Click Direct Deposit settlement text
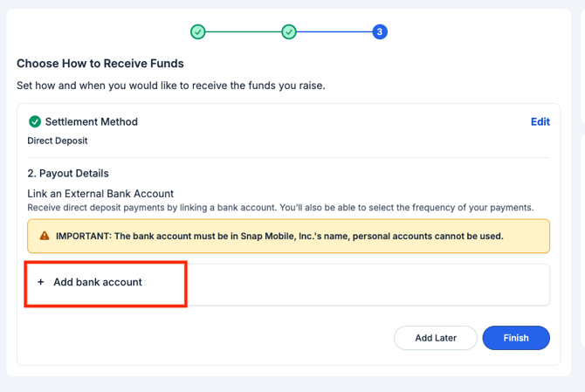585x392 pixels. click(x=58, y=141)
